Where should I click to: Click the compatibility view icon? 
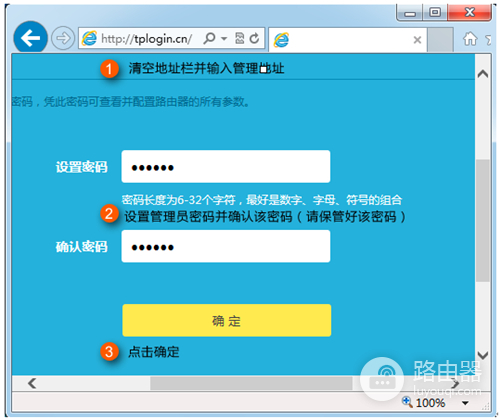coord(239,39)
